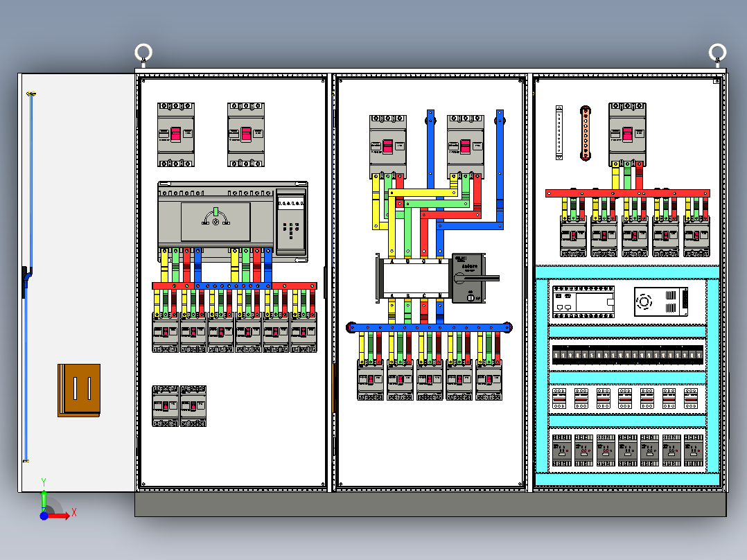Pick the blue horizontal busbar in middle compartment
The height and width of the screenshot is (560, 747).
coord(429,327)
